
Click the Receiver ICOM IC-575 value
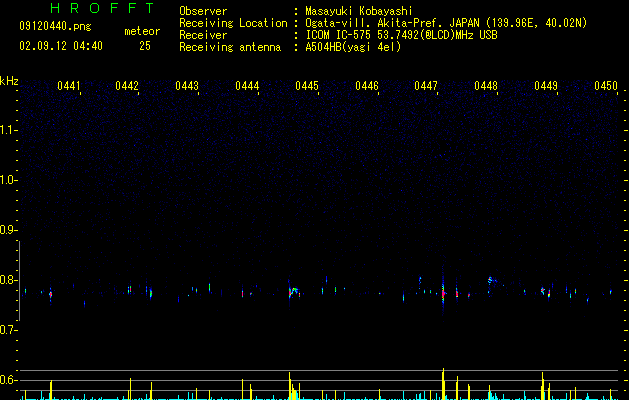coord(401,35)
